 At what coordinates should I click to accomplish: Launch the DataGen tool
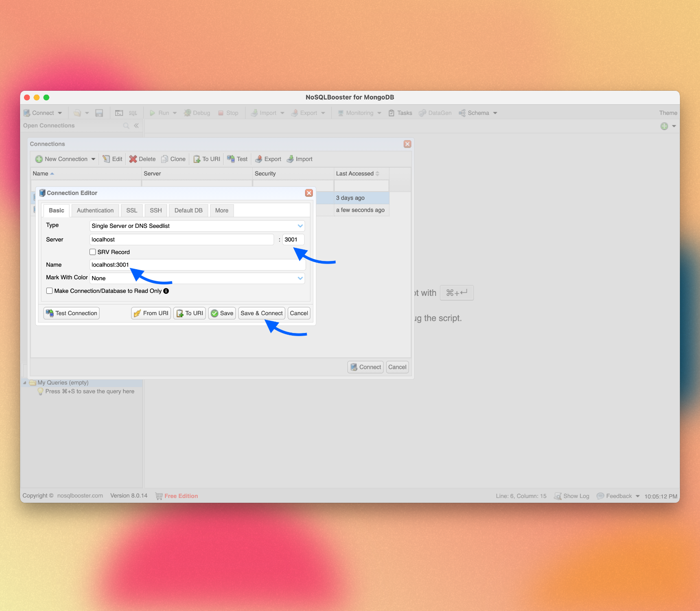coord(435,113)
